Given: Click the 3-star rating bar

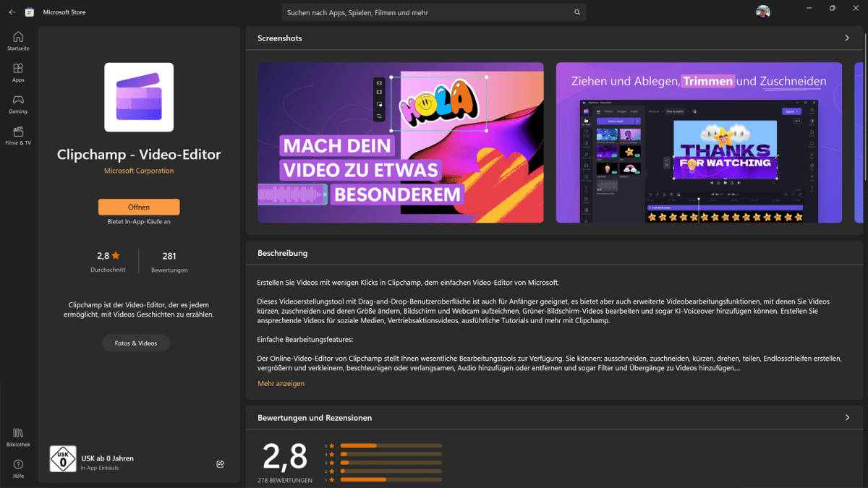Looking at the screenshot, I should 391,462.
